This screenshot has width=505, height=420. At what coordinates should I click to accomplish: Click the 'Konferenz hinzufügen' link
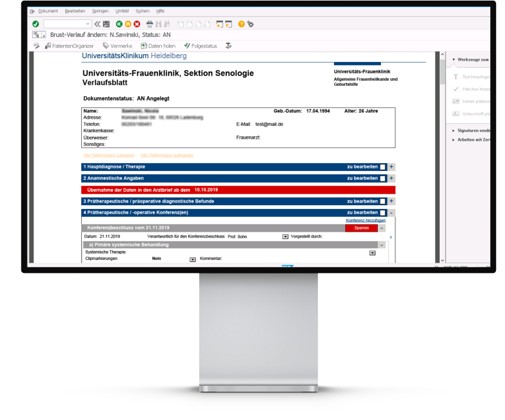pyautogui.click(x=366, y=221)
